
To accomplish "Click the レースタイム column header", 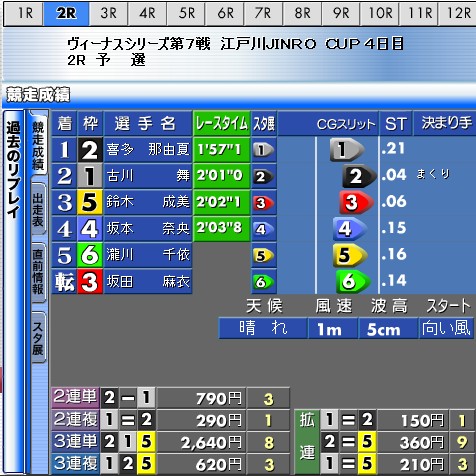I will 222,124.
